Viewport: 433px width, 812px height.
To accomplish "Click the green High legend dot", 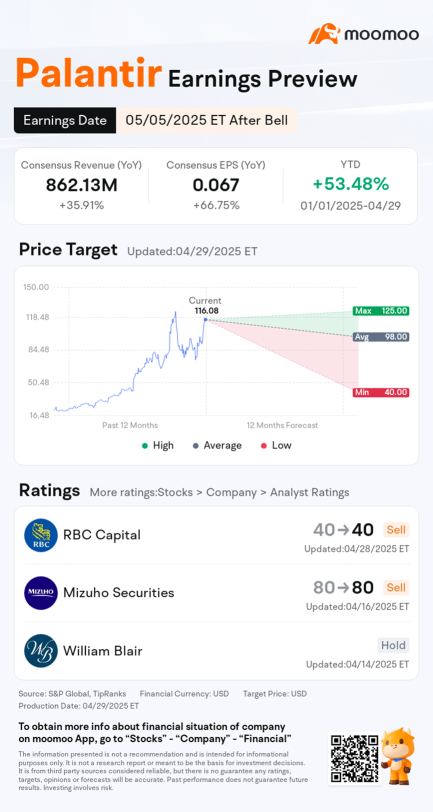I will [x=145, y=445].
